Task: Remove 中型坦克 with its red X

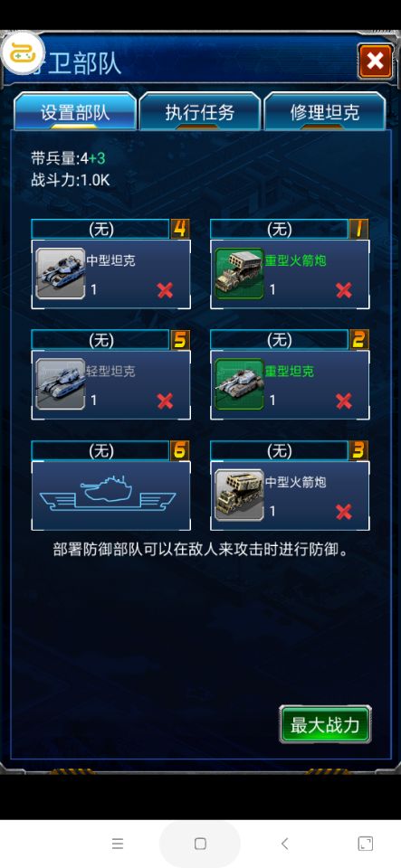Action: (x=165, y=289)
